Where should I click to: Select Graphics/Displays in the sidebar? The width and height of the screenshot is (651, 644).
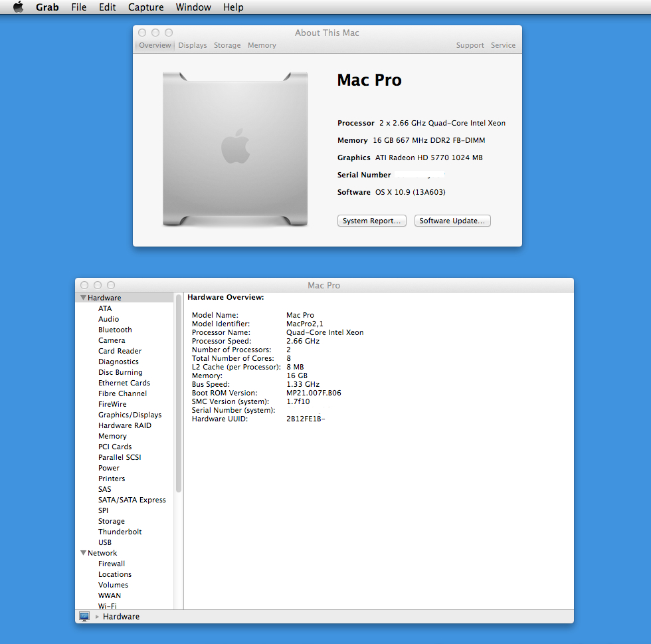click(x=130, y=415)
